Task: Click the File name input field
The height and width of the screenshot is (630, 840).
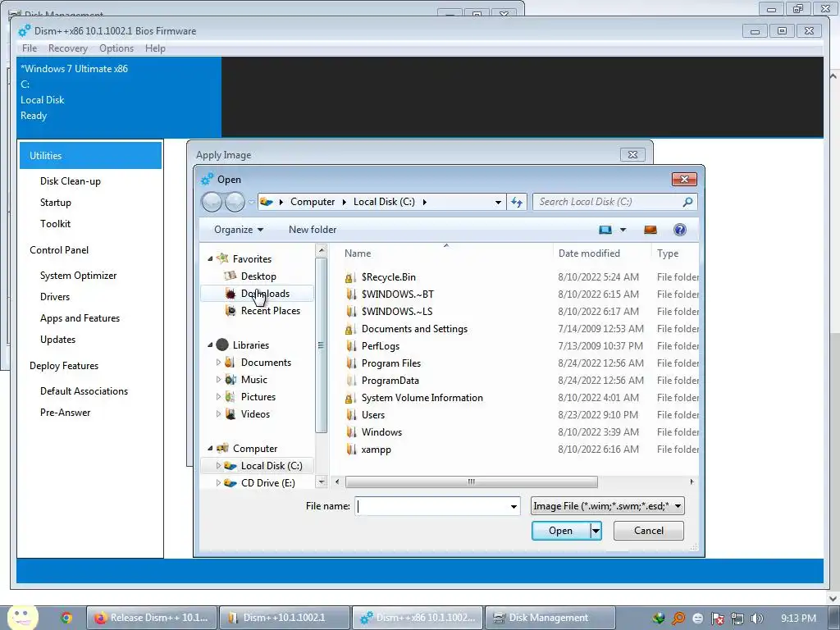Action: 431,506
